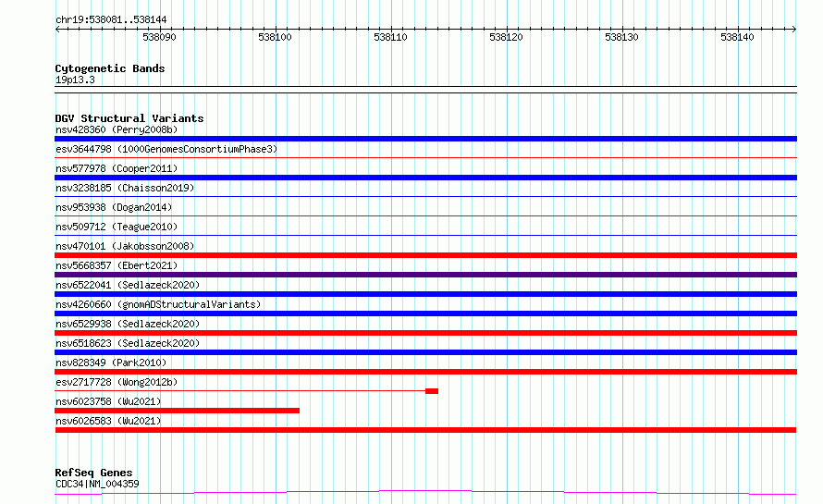Click the 538100 ruler tick label
The height and width of the screenshot is (504, 823).
coord(275,37)
